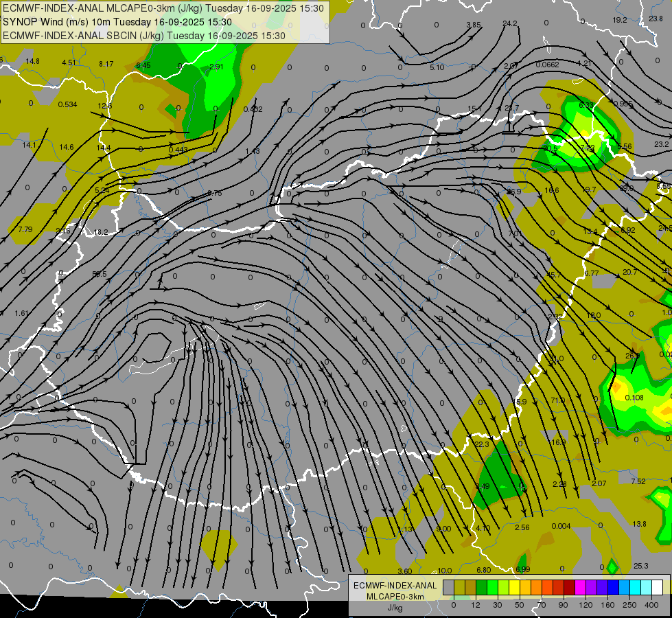Viewport: 672px width, 618px height.
Task: Click the map value 13.8
Action: tap(639, 524)
